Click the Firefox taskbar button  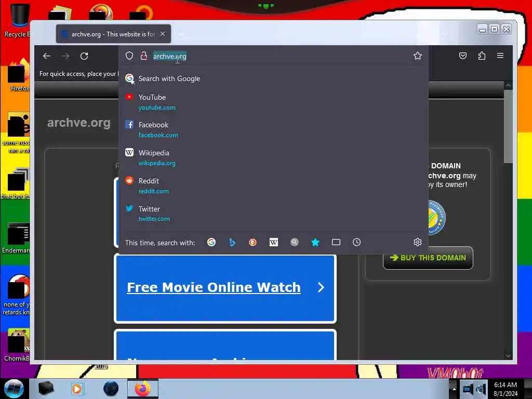142,389
